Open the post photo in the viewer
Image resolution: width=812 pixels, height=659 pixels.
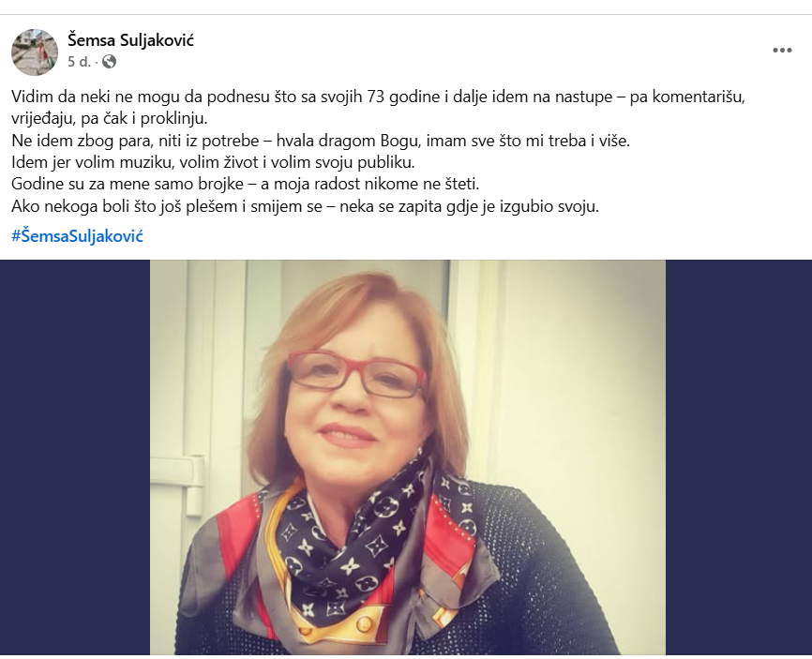click(408, 457)
